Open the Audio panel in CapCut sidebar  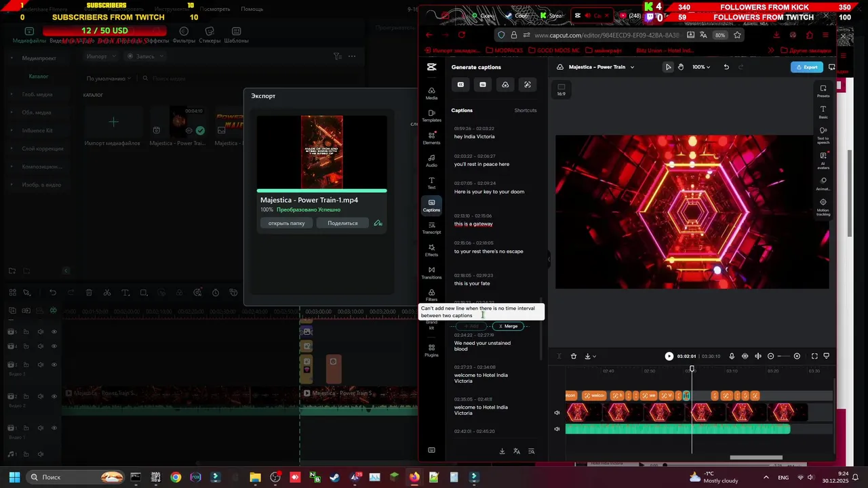tap(431, 161)
